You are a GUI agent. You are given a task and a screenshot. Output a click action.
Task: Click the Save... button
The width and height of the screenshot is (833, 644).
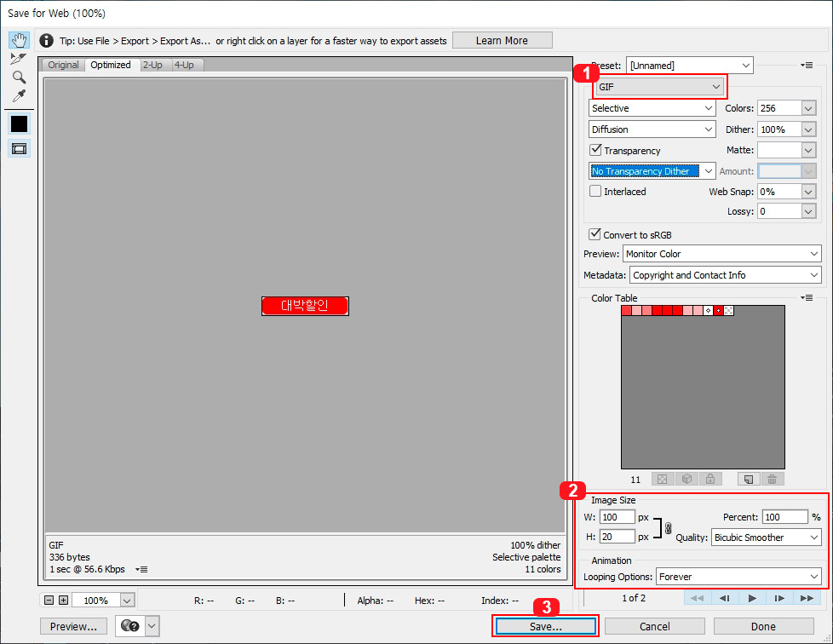546,626
